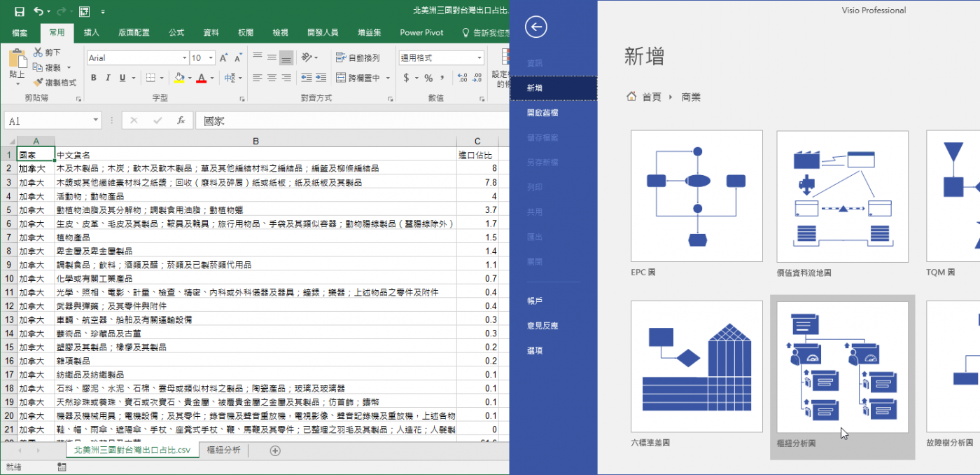Click the font color A icon
This screenshot has height=475, width=980.
(x=202, y=78)
